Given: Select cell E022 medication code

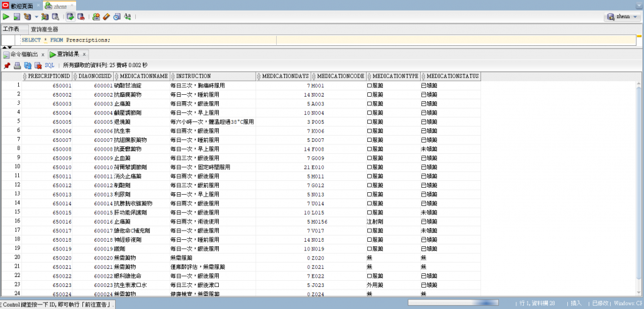Looking at the screenshot, I should pyautogui.click(x=339, y=275).
